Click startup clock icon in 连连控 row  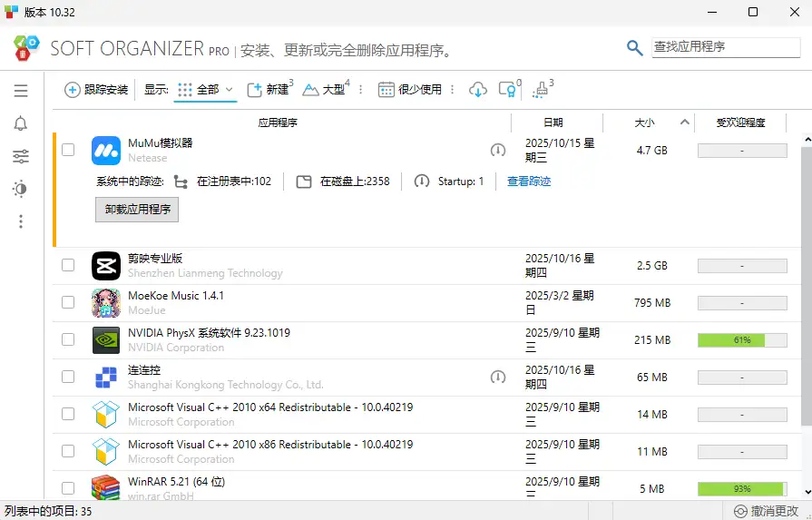(x=498, y=377)
